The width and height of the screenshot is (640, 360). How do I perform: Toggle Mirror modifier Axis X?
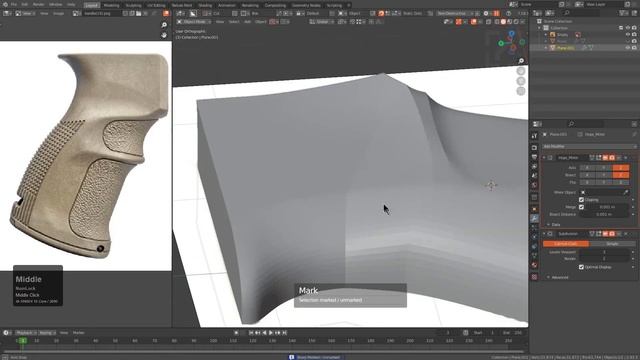[x=588, y=168]
